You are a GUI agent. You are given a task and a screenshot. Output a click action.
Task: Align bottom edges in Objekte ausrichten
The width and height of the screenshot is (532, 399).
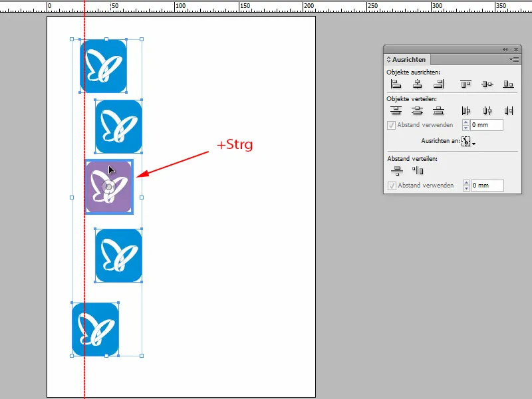coord(508,84)
